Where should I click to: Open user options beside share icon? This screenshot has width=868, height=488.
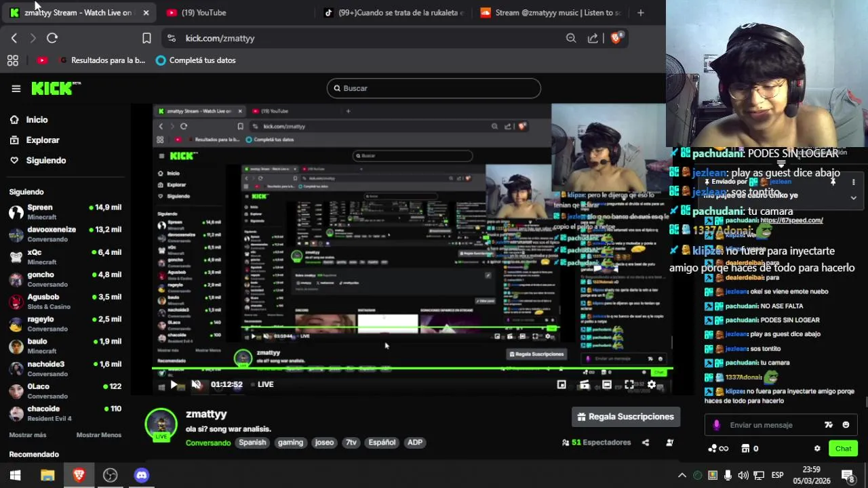(x=669, y=443)
